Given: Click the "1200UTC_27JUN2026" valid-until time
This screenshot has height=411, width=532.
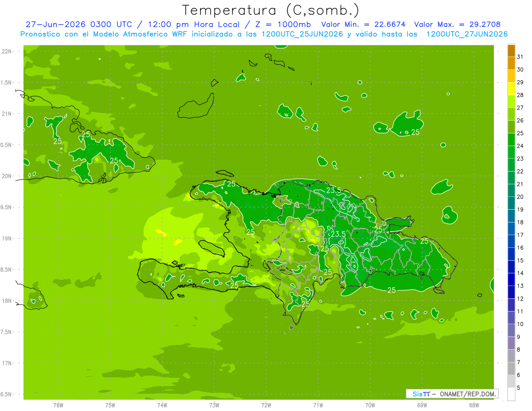Looking at the screenshot, I should coord(467,34).
